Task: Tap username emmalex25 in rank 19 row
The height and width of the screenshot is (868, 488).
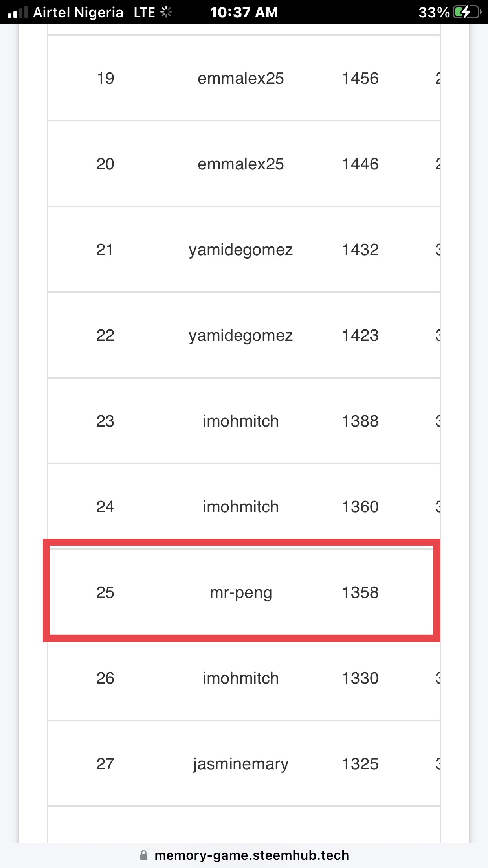Action: (240, 78)
